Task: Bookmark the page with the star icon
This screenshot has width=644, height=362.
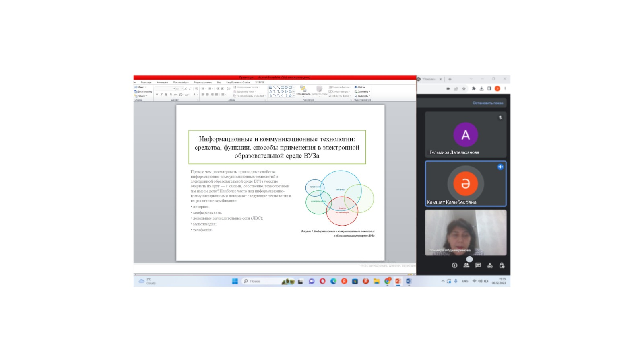Action: coord(464,89)
